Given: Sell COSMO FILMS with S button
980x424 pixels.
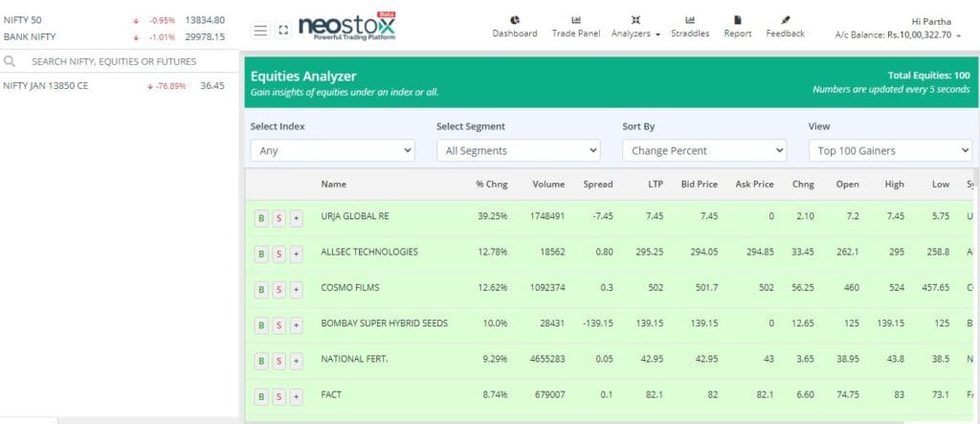Looking at the screenshot, I should (x=278, y=290).
